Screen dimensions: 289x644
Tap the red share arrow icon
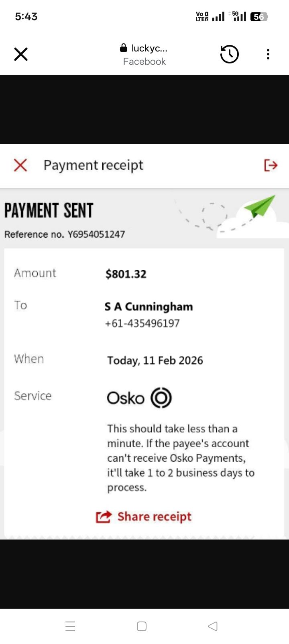pyautogui.click(x=104, y=517)
